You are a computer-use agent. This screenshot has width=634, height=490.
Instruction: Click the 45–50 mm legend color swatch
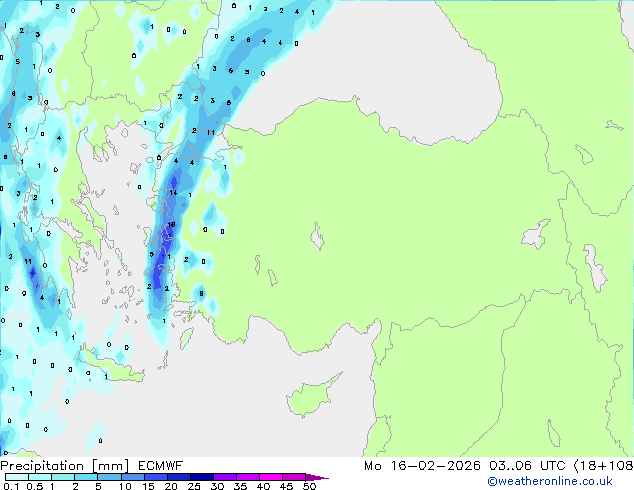294,477
